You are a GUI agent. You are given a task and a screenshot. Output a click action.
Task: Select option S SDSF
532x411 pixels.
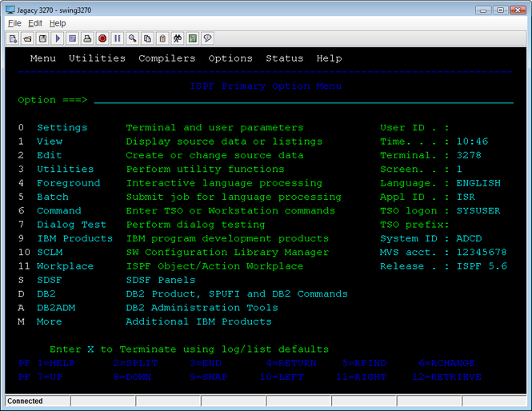pyautogui.click(x=50, y=280)
